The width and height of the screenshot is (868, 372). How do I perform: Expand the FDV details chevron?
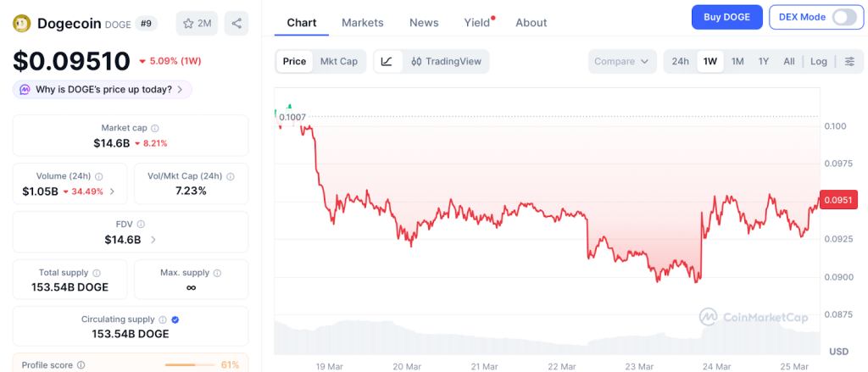click(x=153, y=240)
